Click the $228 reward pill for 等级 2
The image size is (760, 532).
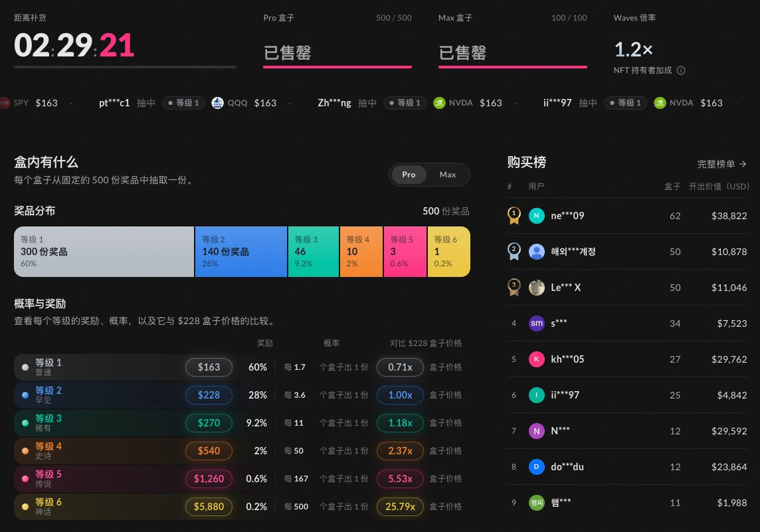coord(209,395)
